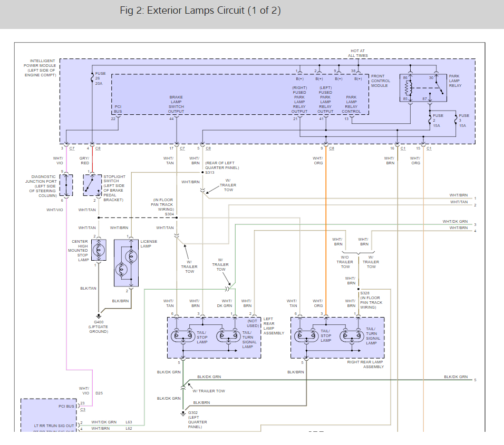Click the left tail/stop lamp bulb symbol

[183, 337]
